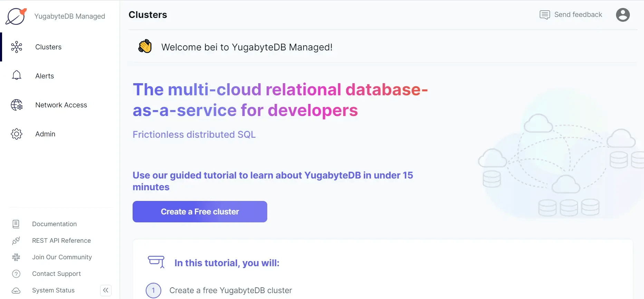Screen dimensions: 644x299
Task: Click the Clusters page heading
Action: [148, 15]
